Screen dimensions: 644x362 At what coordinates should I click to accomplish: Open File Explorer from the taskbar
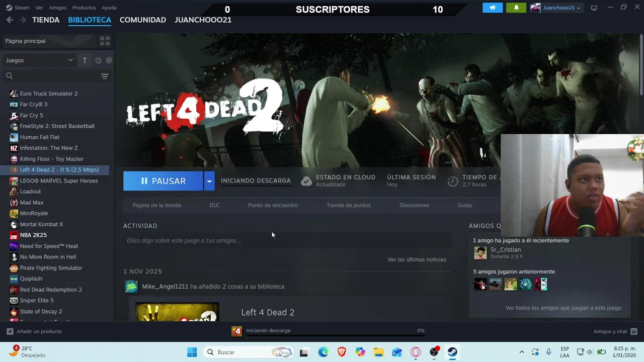point(378,352)
